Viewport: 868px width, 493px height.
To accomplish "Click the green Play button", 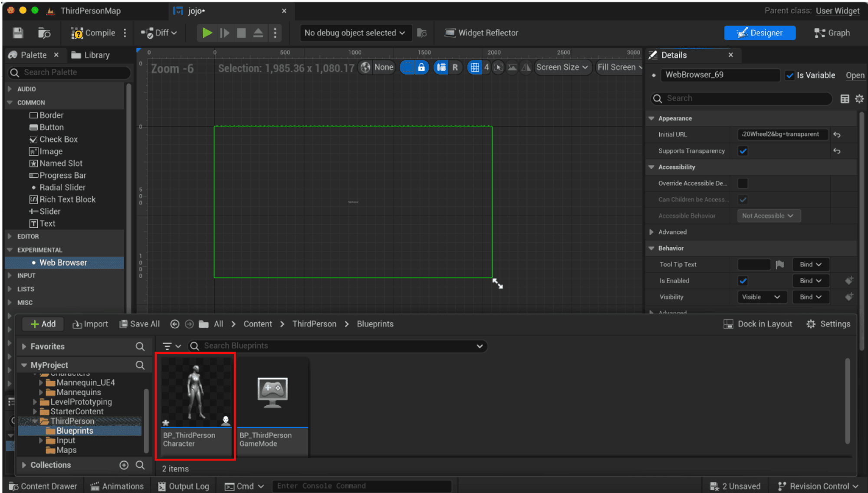I will click(x=207, y=33).
